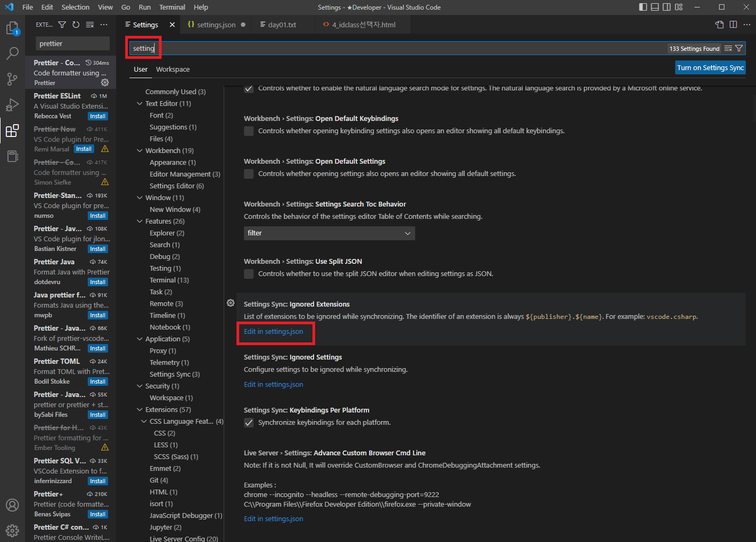Image resolution: width=756 pixels, height=542 pixels.
Task: Open the Explorer view in activity bar
Action: point(12,28)
